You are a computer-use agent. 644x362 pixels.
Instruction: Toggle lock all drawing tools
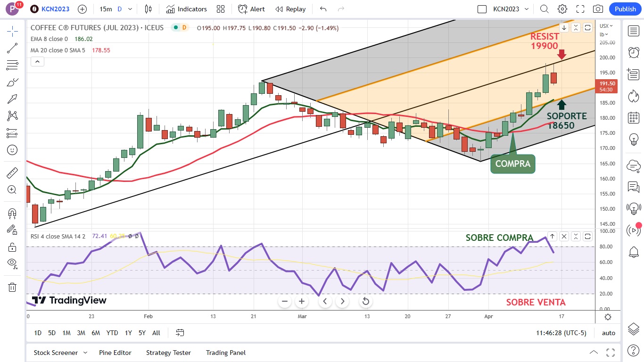pos(13,247)
